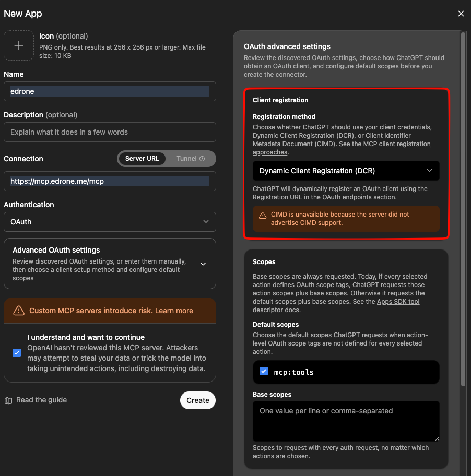Open the Dynamic Client Registration method dropdown

[346, 171]
